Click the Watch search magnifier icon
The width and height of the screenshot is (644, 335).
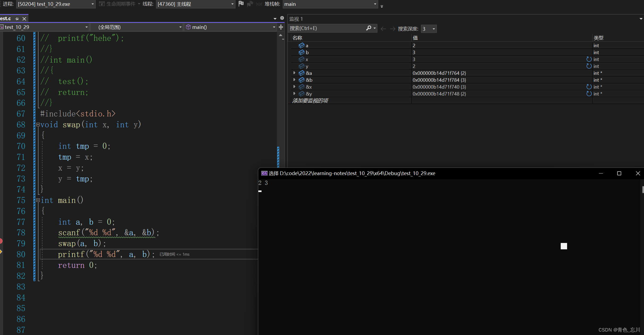[x=368, y=28]
